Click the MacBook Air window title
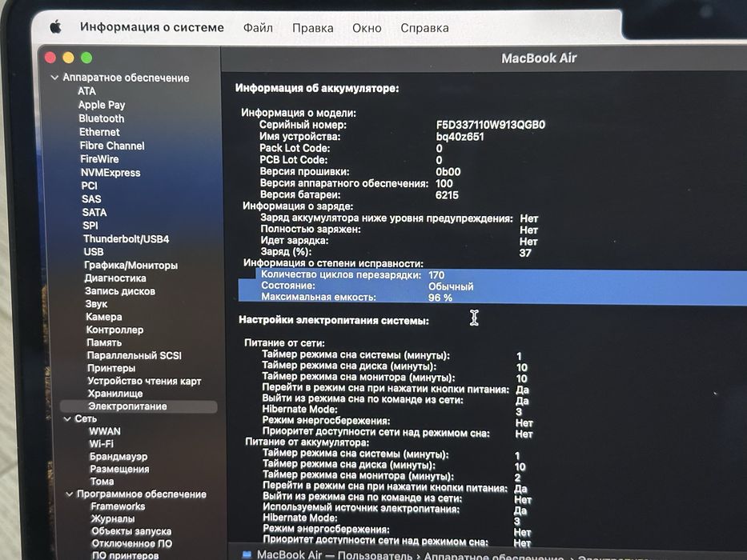Screen dimensions: 747x560 click(539, 58)
